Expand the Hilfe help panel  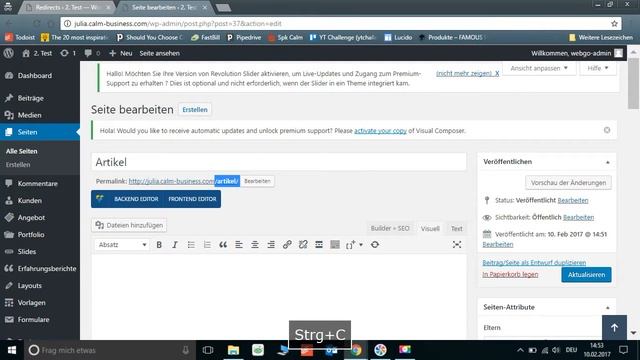[x=598, y=68]
